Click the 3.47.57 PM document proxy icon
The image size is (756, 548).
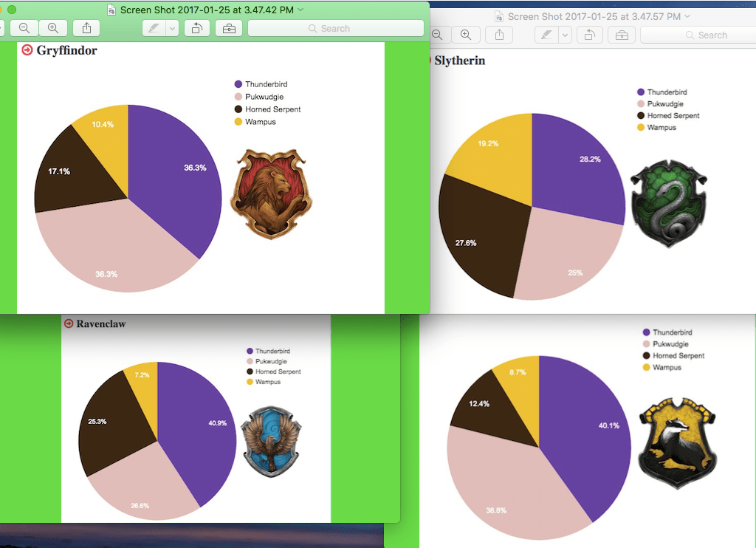point(499,16)
